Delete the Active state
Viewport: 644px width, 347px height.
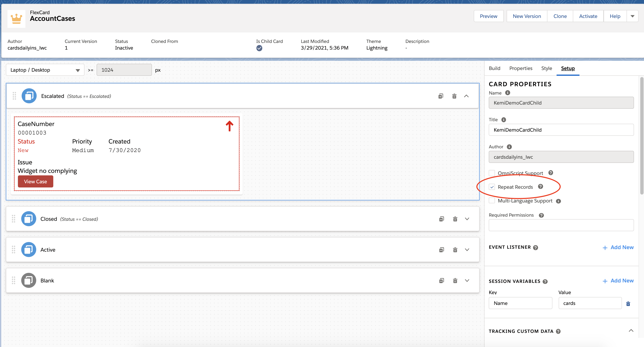click(455, 250)
